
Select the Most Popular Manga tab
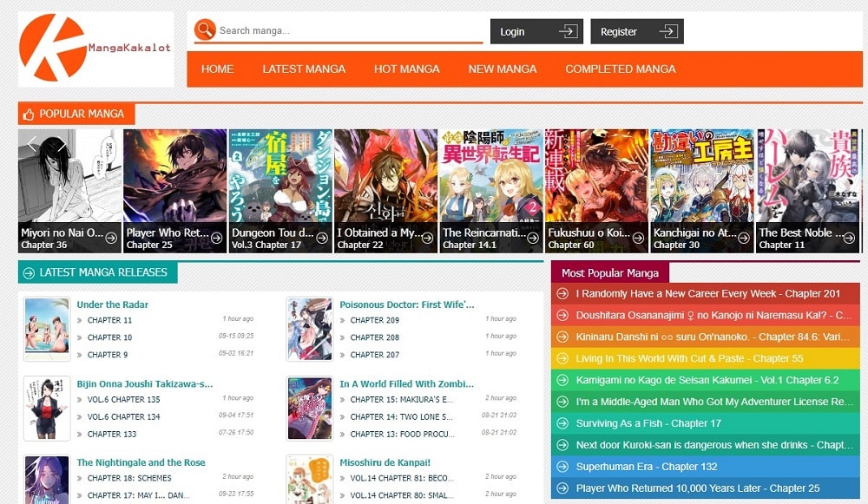[610, 272]
